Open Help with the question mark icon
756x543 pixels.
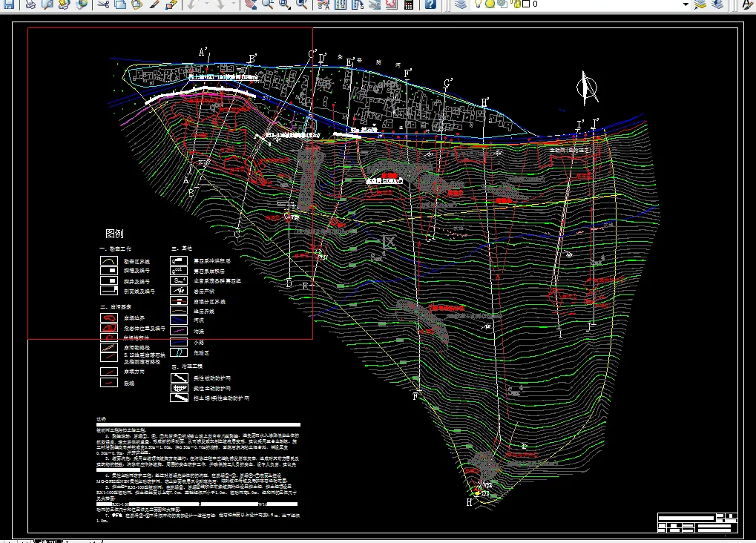pyautogui.click(x=430, y=4)
